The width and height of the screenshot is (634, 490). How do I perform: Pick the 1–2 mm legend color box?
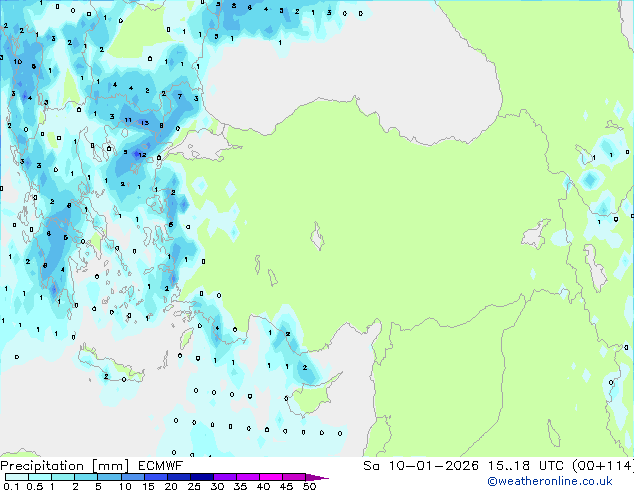coord(63,477)
